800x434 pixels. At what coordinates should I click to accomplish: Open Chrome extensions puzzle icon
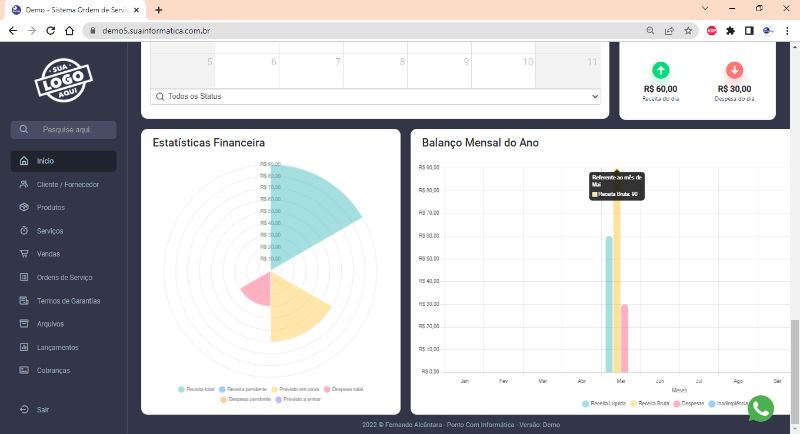pos(731,30)
